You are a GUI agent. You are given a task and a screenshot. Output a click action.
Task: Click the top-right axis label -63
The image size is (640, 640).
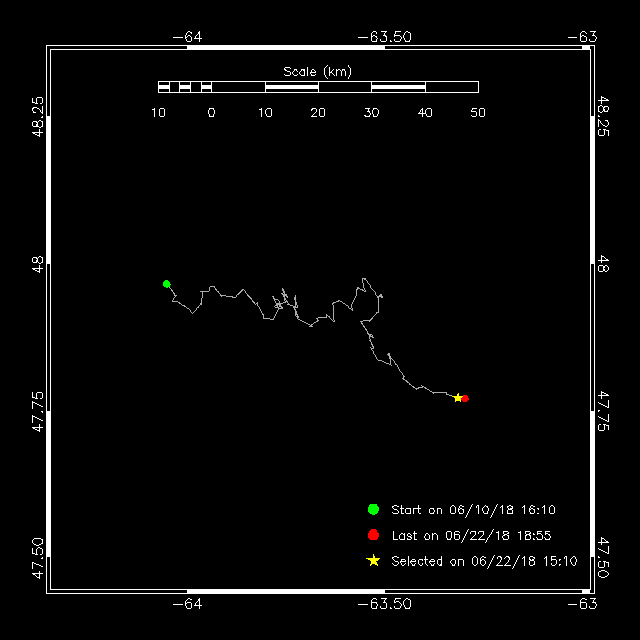pyautogui.click(x=582, y=37)
